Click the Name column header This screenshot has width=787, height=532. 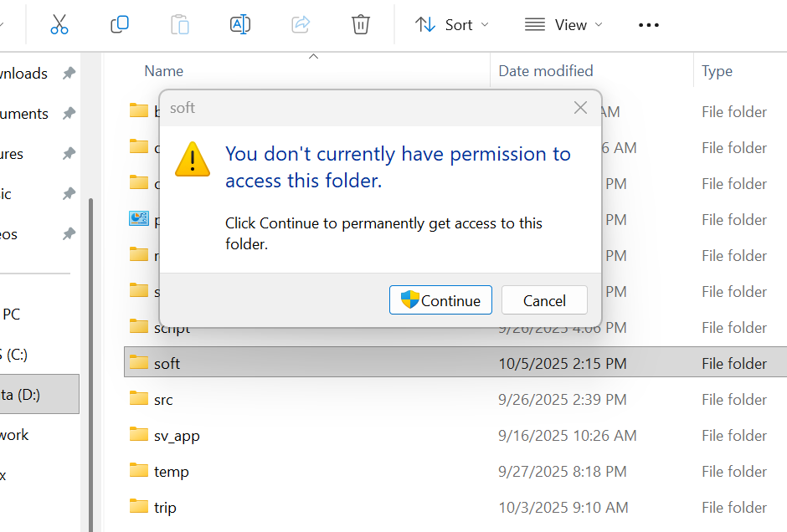pos(163,71)
